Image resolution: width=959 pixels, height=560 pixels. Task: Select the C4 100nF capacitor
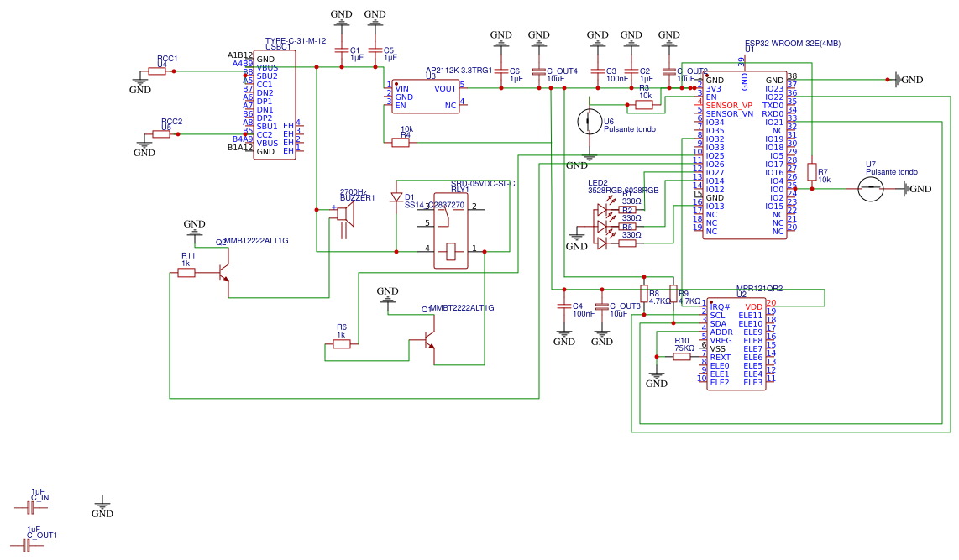[564, 306]
